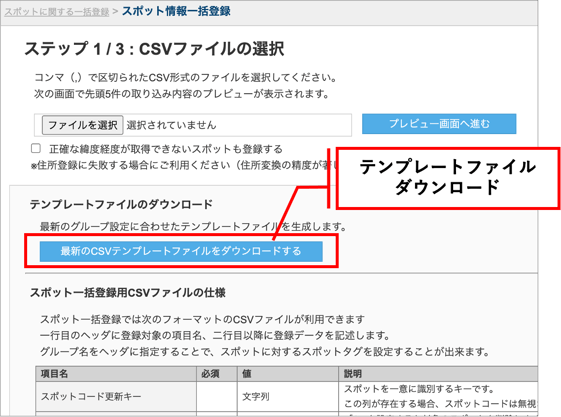
Task: Click the テンプレートファイルのダウンロード section heading
Action: (x=121, y=204)
